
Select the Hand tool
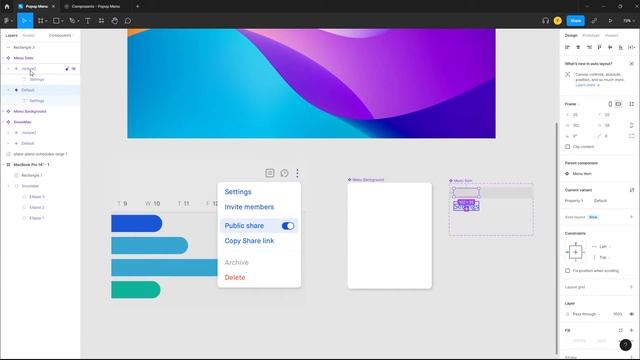click(x=115, y=21)
